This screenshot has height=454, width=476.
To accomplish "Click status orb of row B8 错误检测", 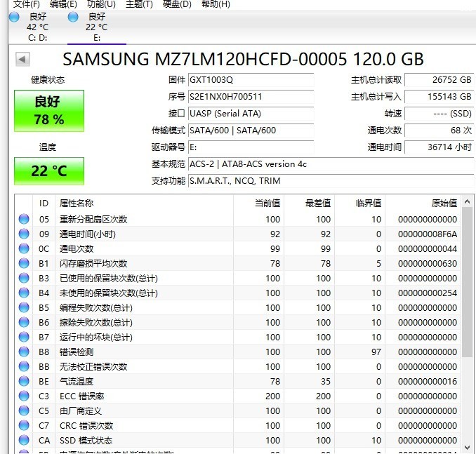I will 24,352.
